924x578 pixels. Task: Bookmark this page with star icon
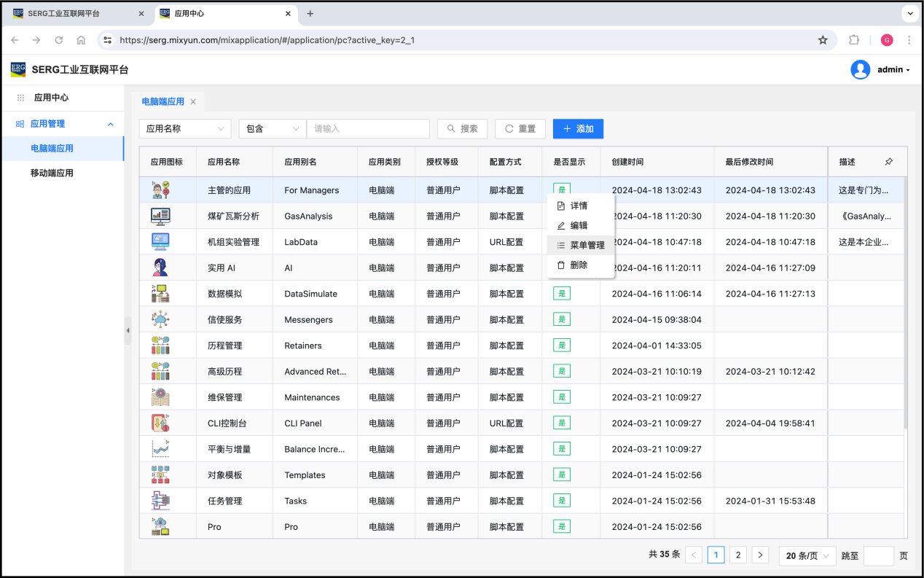coord(823,40)
